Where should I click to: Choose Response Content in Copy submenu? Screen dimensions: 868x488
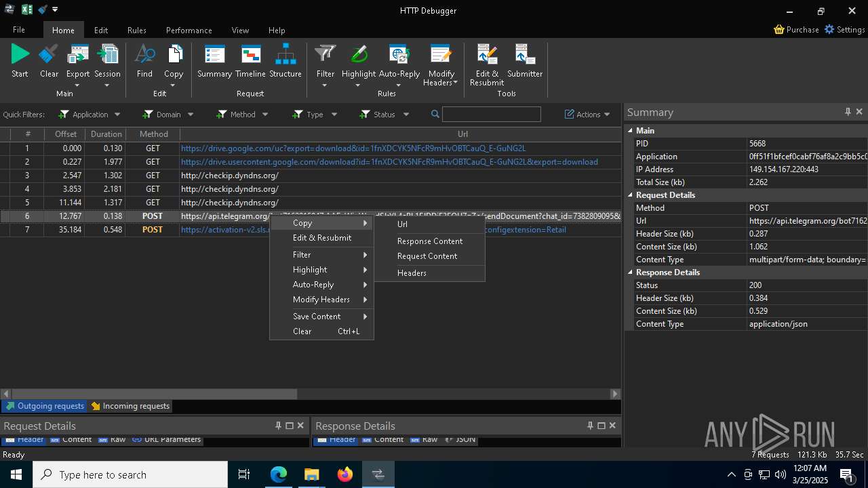coord(430,241)
